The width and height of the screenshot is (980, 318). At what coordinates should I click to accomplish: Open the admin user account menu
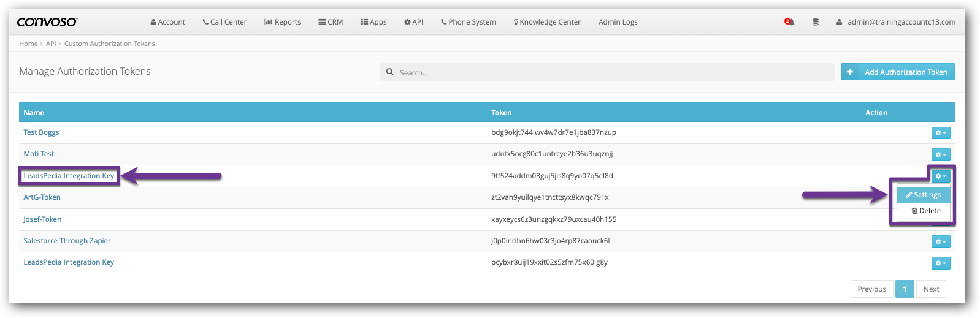pos(895,22)
